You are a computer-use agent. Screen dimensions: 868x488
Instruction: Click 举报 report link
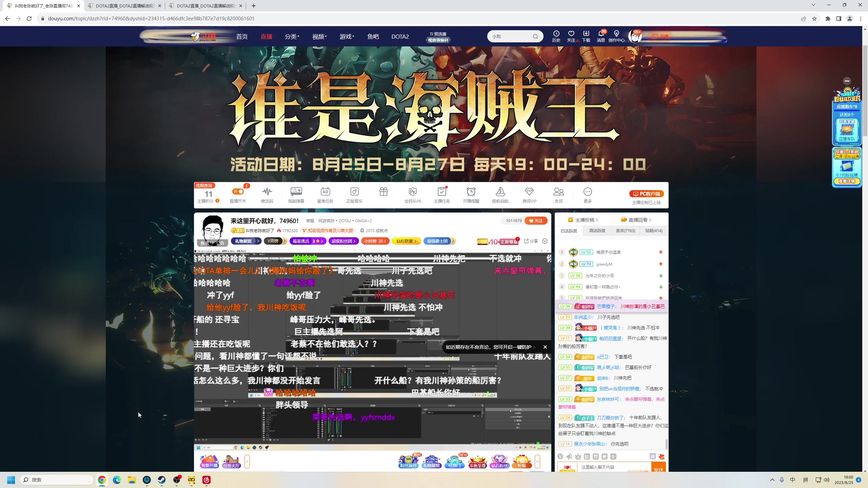pos(310,221)
